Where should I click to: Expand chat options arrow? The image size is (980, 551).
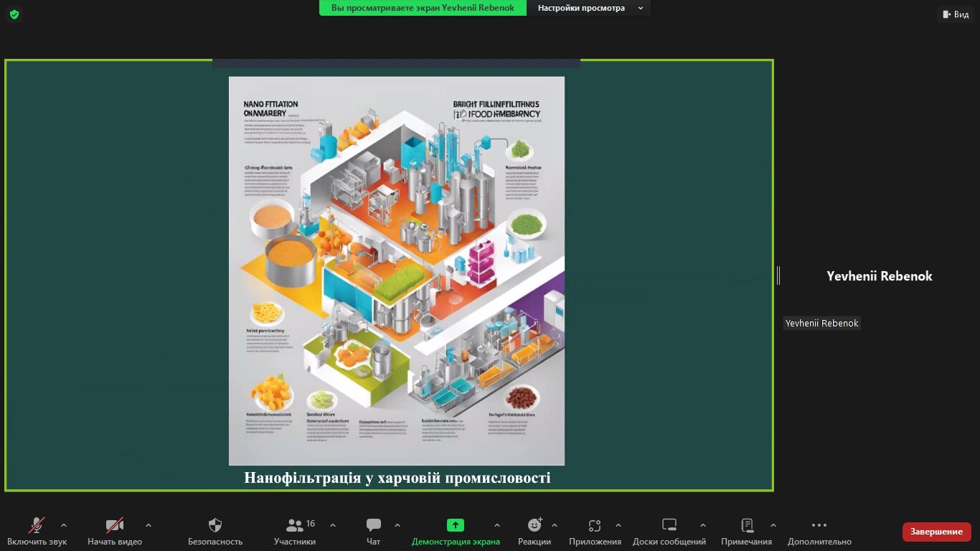pos(397,525)
